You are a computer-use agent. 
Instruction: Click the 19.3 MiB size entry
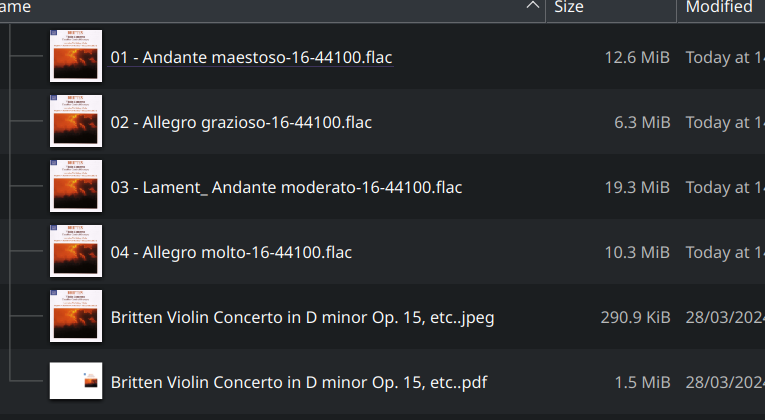[x=637, y=187]
